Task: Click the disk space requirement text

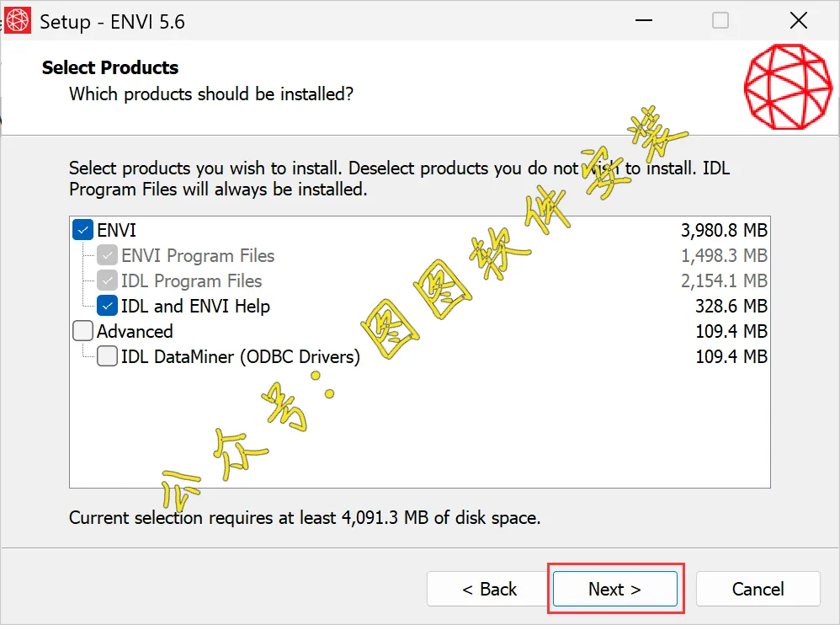Action: coord(305,517)
